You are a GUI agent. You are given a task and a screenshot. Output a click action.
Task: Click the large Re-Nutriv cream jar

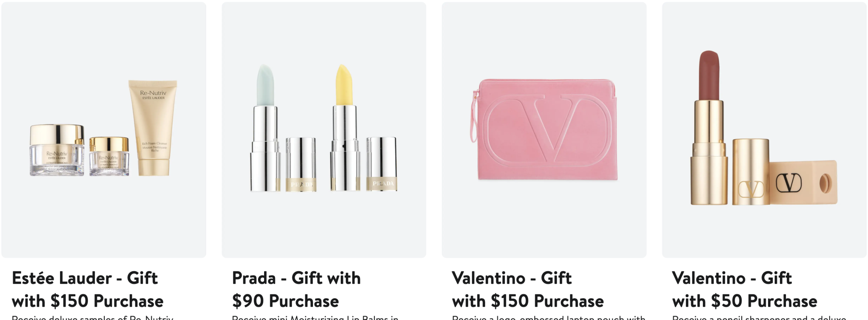coord(57,150)
